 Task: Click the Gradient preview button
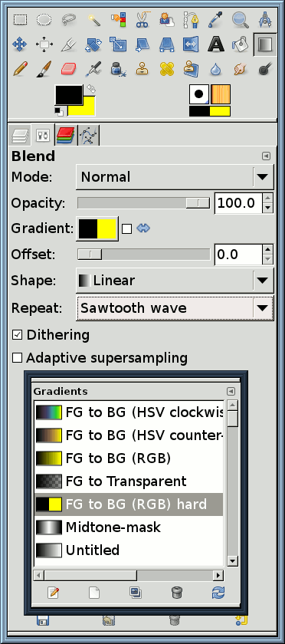click(x=98, y=228)
